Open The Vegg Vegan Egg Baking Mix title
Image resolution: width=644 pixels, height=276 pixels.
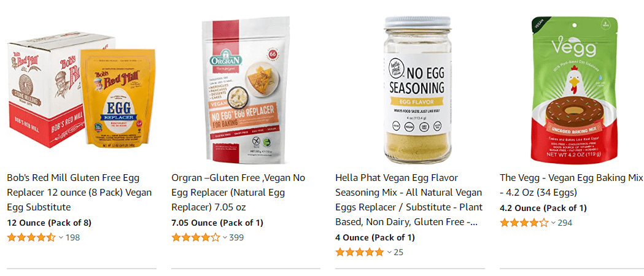571,185
